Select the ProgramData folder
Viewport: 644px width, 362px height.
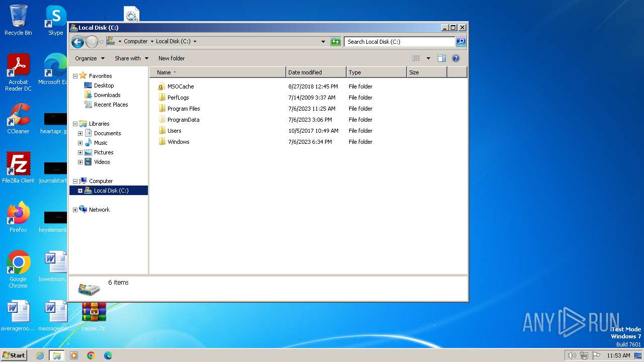click(x=179, y=120)
